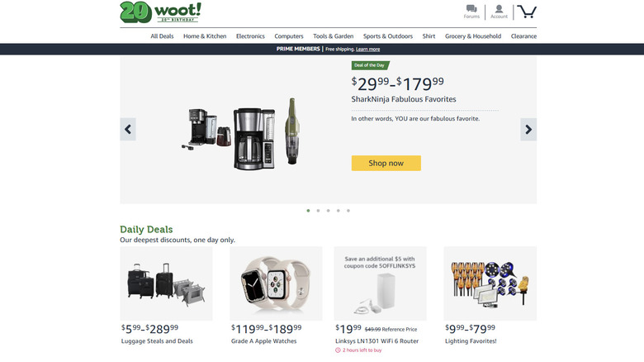Viewport: 644px width, 362px height.
Task: Select the second carousel dot indicator
Action: click(x=318, y=211)
